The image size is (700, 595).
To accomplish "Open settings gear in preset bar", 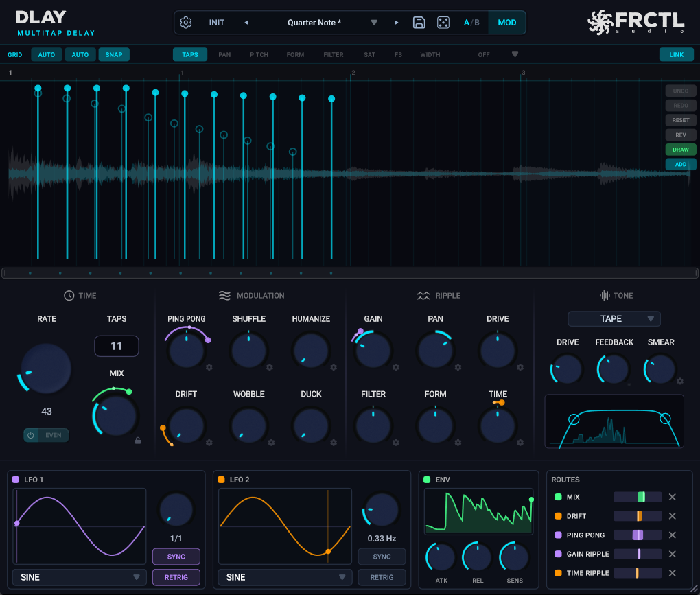I will [x=186, y=23].
